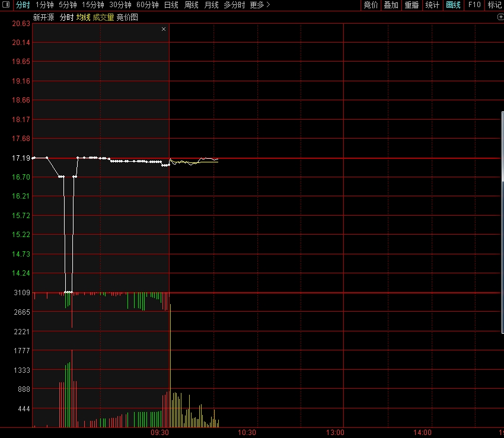The image size is (504, 438).
Task: Toggle the 均线 average line legend
Action: pyautogui.click(x=83, y=17)
